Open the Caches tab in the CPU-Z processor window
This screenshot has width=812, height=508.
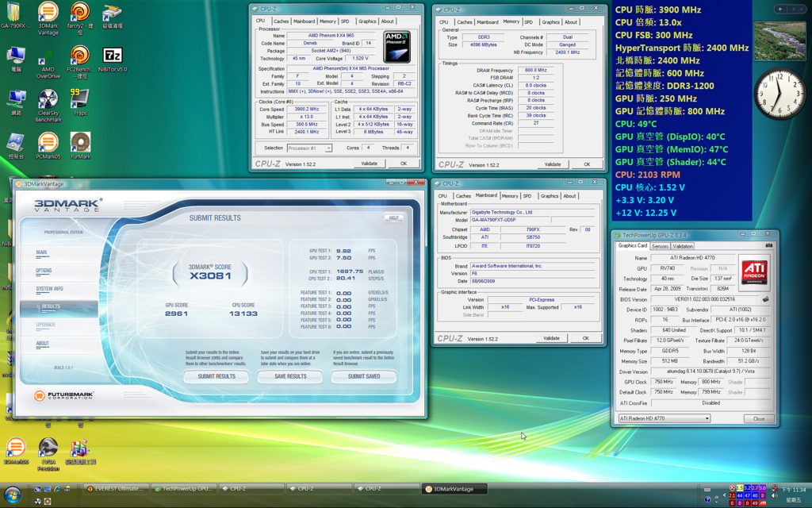(x=282, y=21)
